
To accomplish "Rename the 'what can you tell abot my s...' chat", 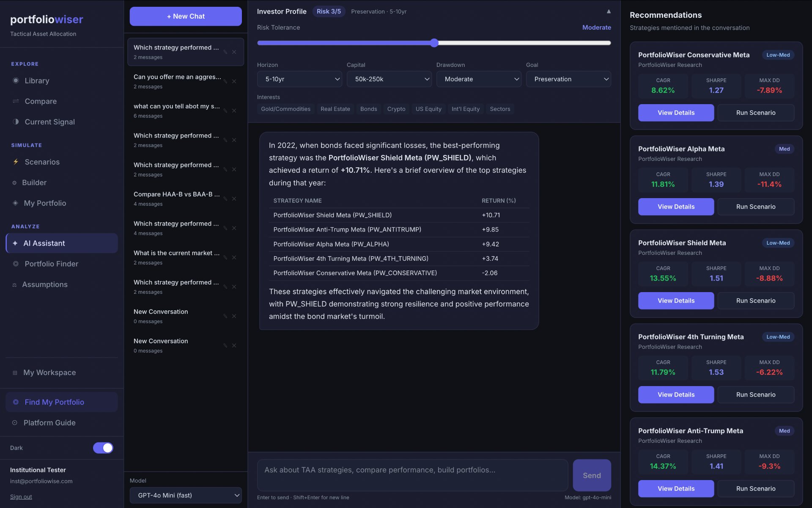I will click(225, 110).
